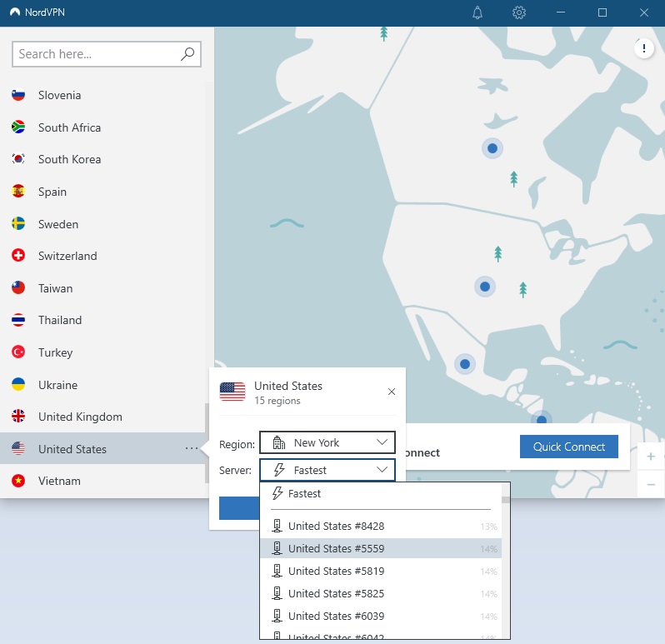
Task: Select South Africa from country list
Action: [102, 127]
